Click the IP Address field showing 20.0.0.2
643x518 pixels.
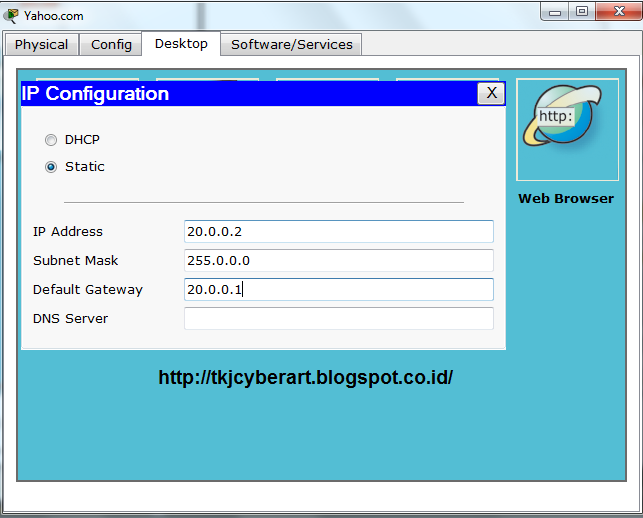click(x=339, y=231)
